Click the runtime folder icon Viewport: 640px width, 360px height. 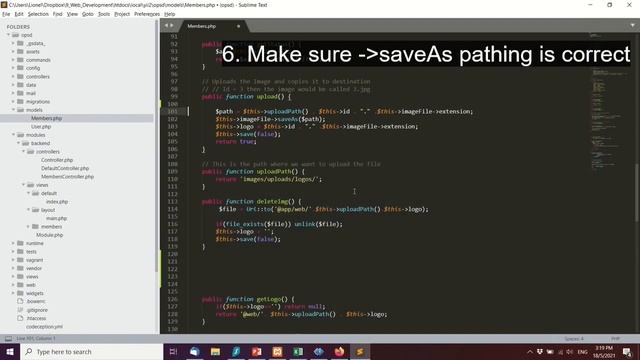click(x=20, y=243)
